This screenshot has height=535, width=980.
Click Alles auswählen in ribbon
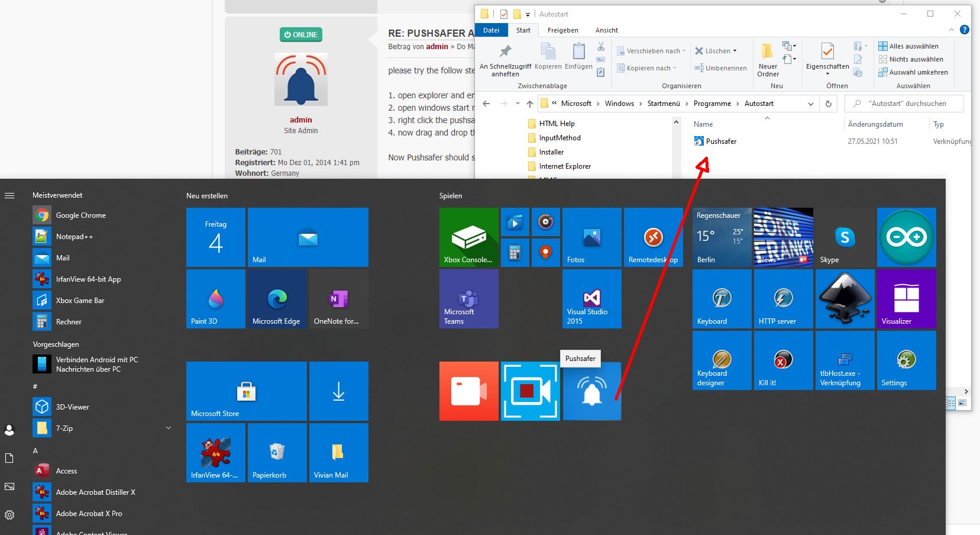click(908, 46)
